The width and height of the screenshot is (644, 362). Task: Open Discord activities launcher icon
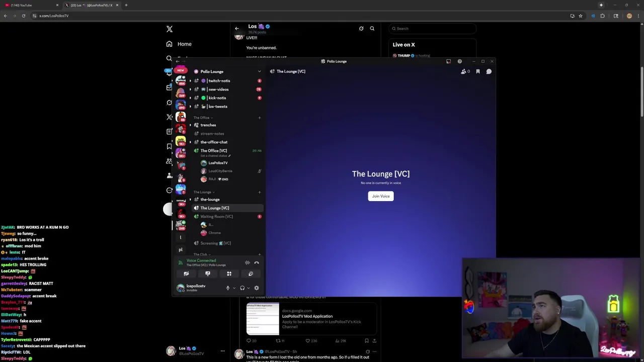(x=229, y=274)
